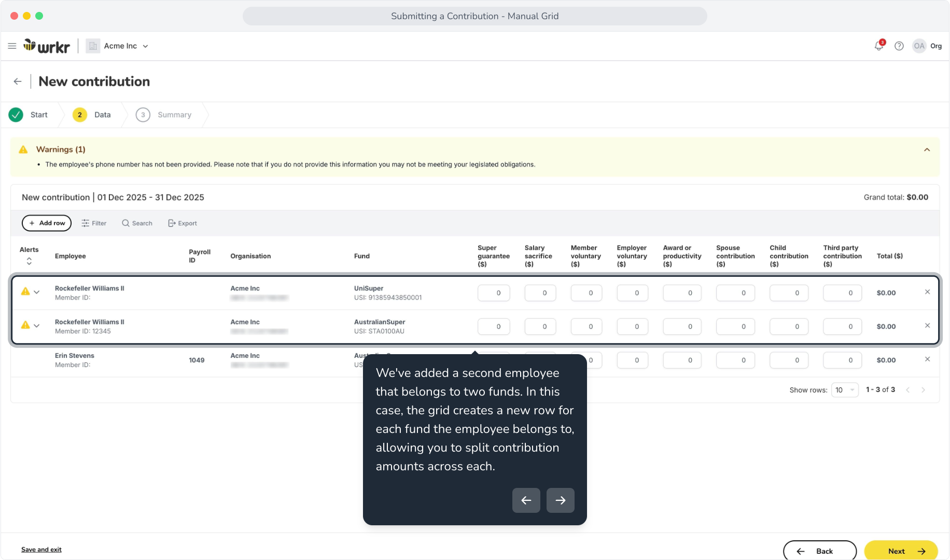This screenshot has height=560, width=950.
Task: Select the Summary step
Action: [164, 115]
